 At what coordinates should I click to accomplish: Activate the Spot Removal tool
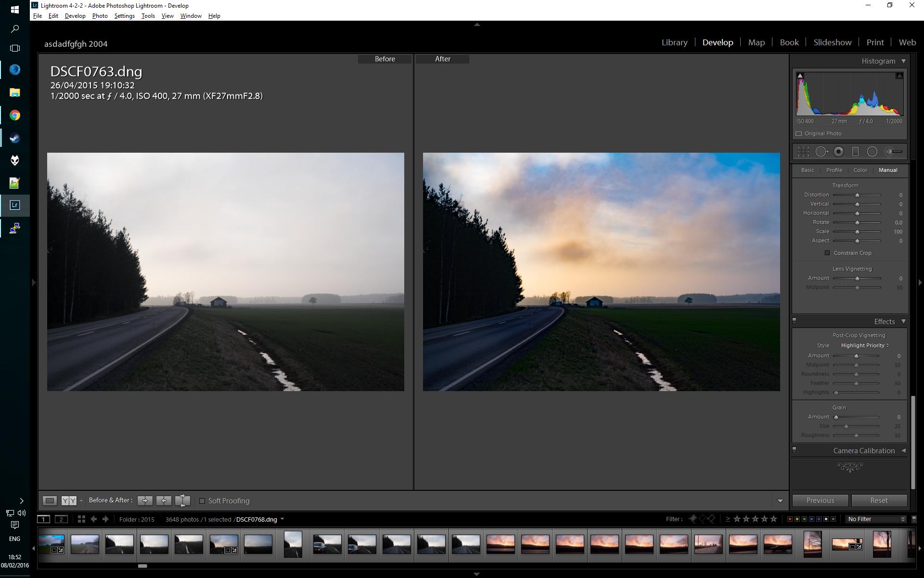click(x=821, y=152)
